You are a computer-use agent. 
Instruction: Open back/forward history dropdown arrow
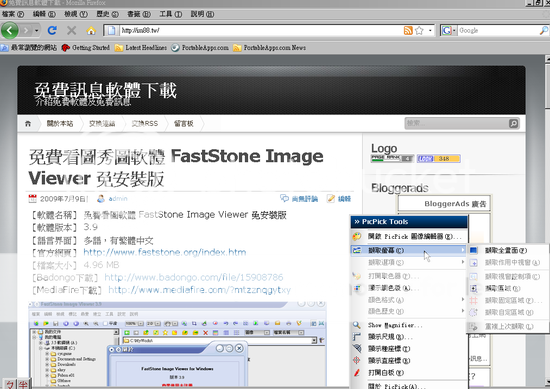[36, 31]
